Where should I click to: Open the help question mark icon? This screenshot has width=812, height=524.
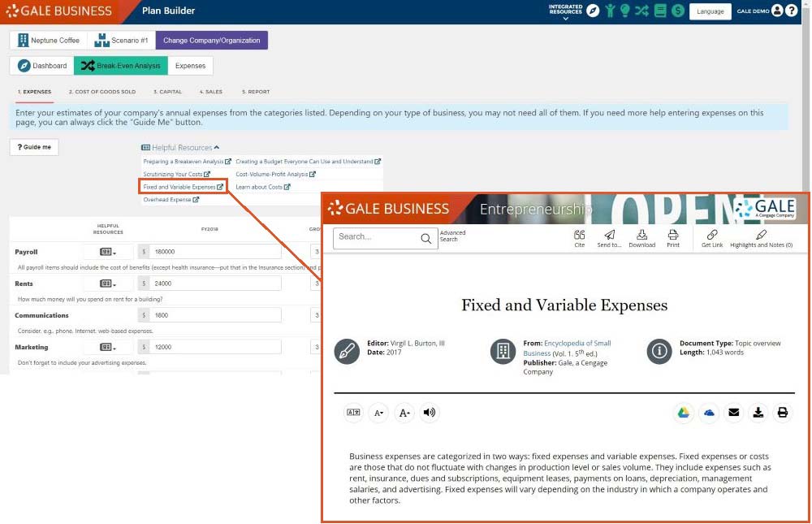(791, 11)
